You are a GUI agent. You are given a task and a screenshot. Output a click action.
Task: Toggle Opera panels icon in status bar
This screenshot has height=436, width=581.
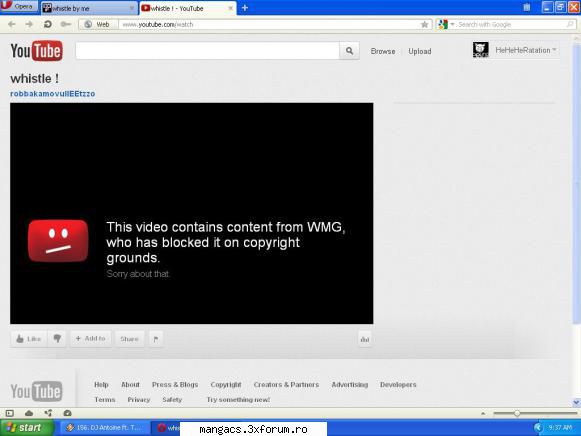click(10, 413)
